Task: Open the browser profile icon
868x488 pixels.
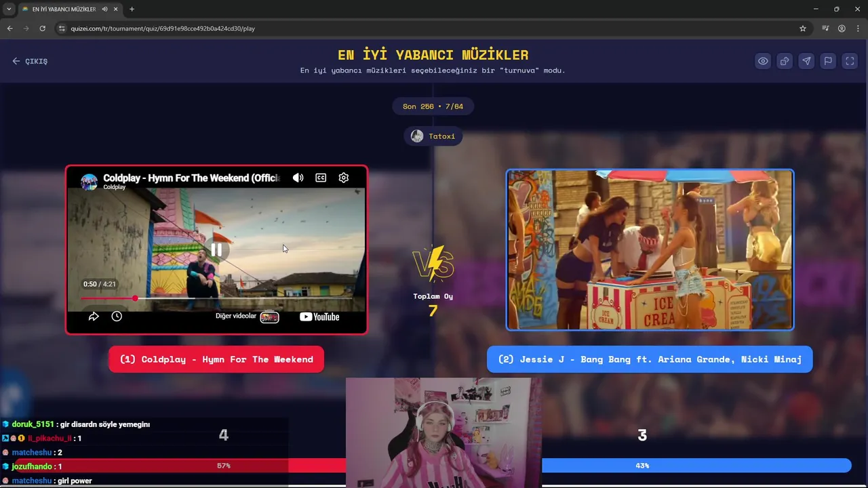Action: 842,28
